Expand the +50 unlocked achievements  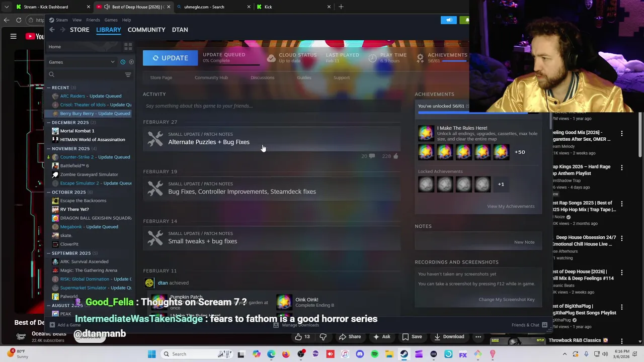(520, 152)
